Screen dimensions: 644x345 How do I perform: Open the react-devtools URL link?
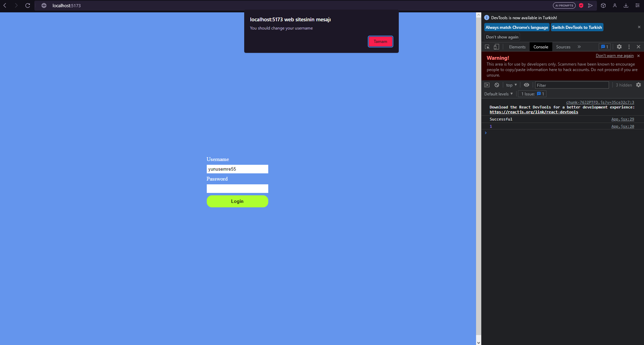[x=534, y=112]
